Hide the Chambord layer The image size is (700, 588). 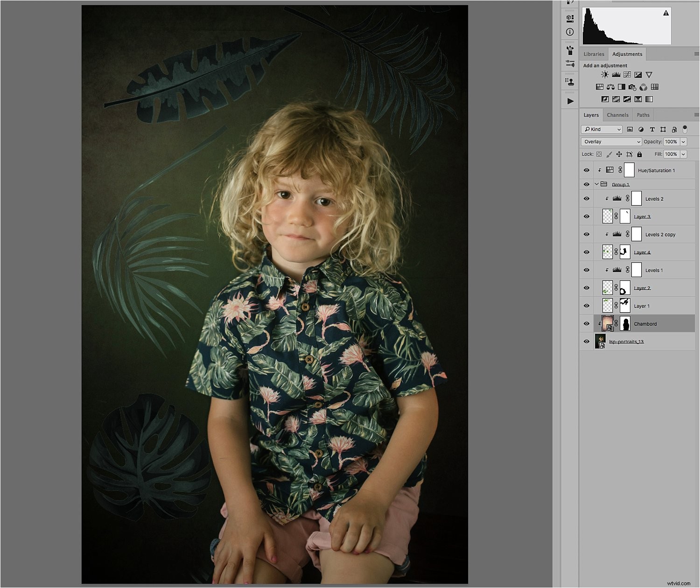pos(587,323)
